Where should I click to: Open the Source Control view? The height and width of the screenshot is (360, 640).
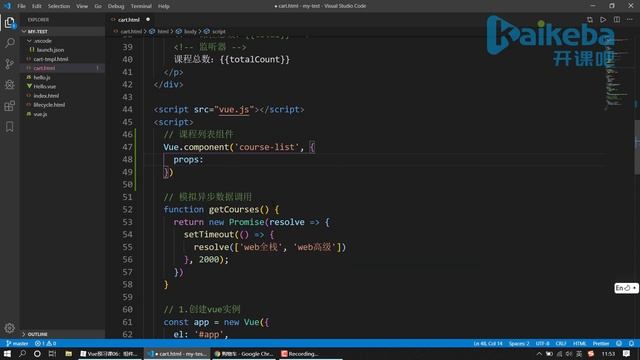tap(10, 64)
